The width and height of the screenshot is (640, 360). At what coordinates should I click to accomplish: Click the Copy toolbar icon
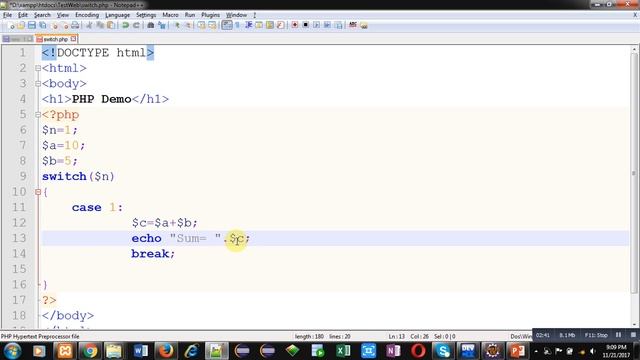(x=100, y=25)
